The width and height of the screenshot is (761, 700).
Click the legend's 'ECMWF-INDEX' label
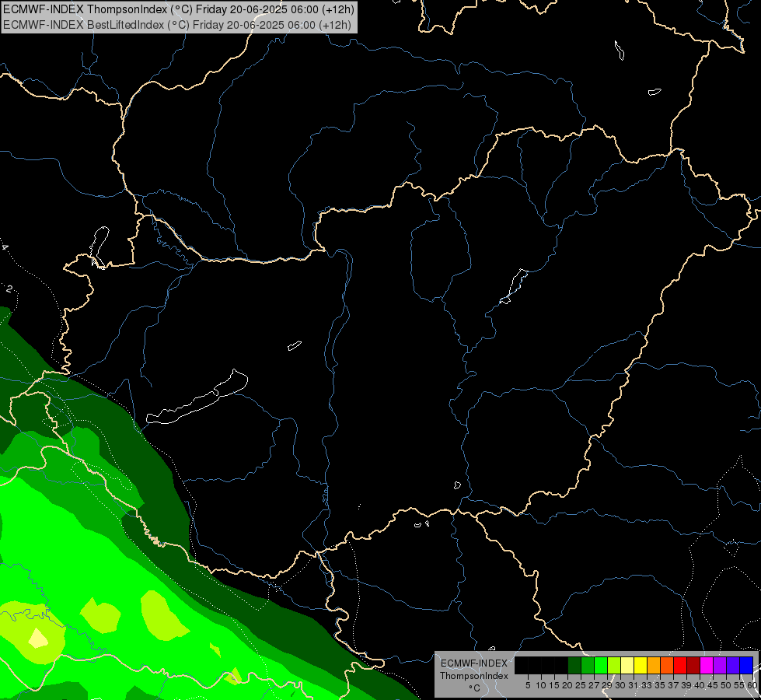474,663
